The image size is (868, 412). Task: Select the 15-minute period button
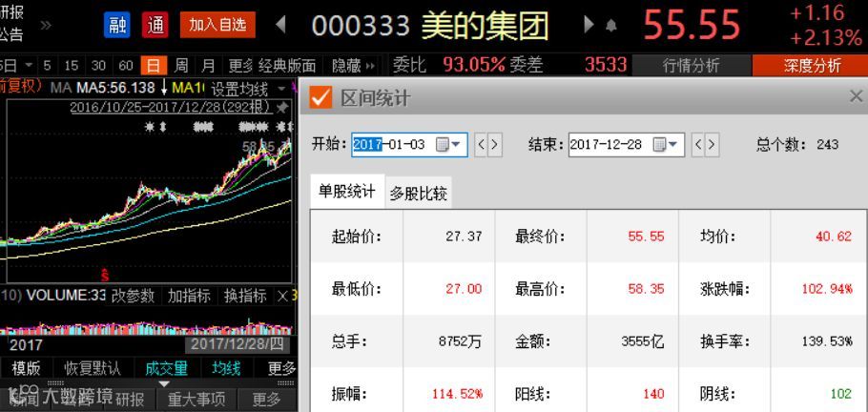click(71, 66)
